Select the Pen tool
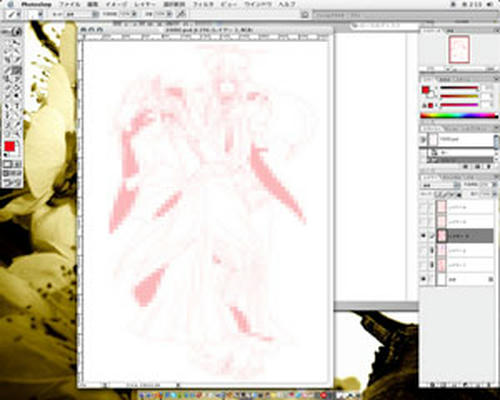 (x=7, y=115)
